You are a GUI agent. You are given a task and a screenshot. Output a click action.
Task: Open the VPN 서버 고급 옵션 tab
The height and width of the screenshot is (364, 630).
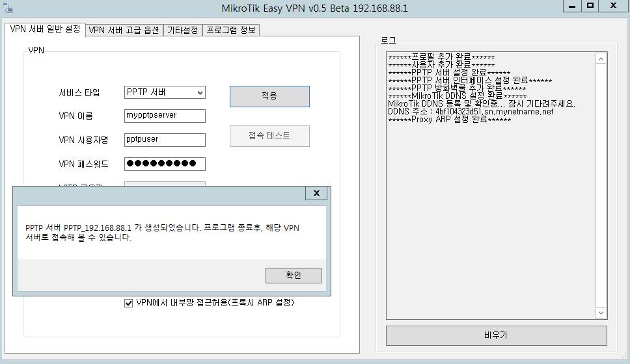pyautogui.click(x=124, y=30)
